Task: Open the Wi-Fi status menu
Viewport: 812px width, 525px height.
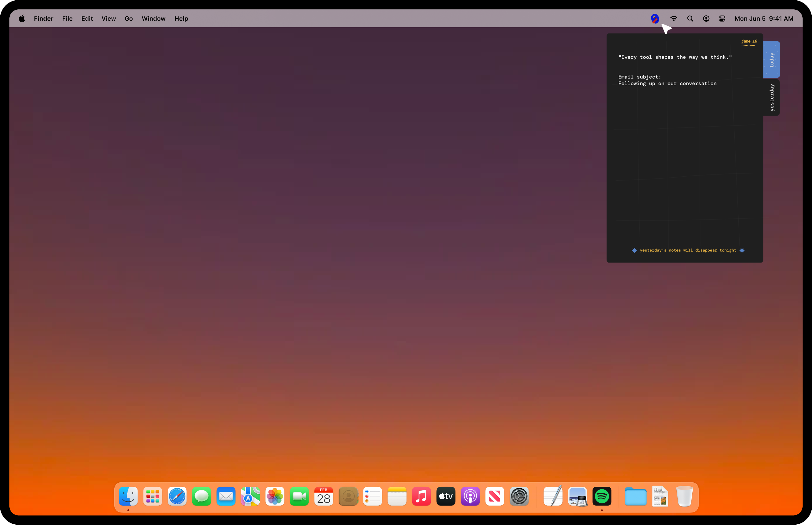Action: pyautogui.click(x=674, y=18)
